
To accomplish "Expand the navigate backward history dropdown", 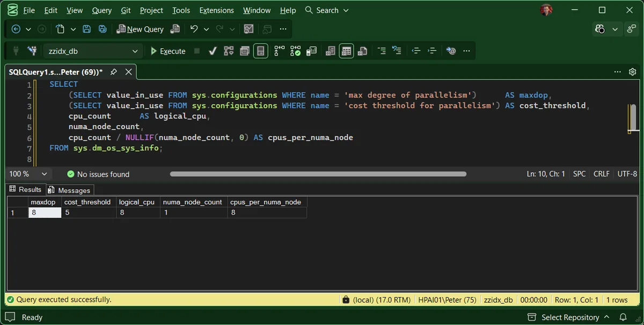I will (x=28, y=29).
